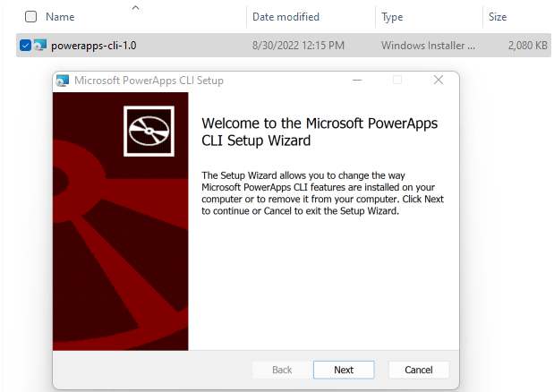Click the Size column header

499,17
